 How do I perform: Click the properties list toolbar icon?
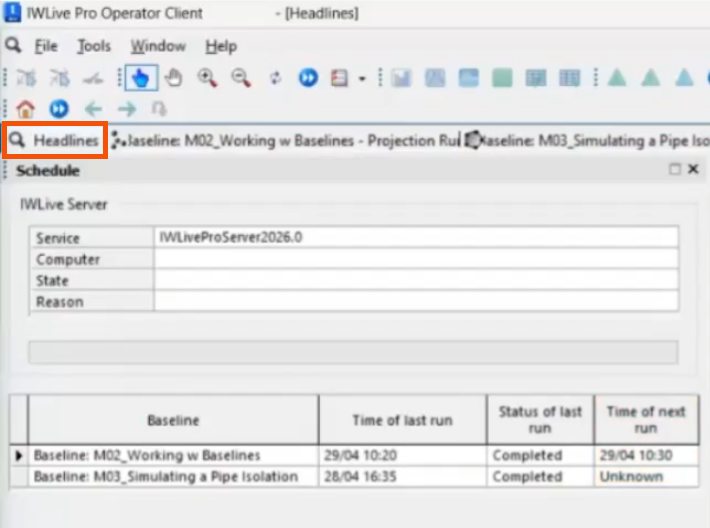339,78
